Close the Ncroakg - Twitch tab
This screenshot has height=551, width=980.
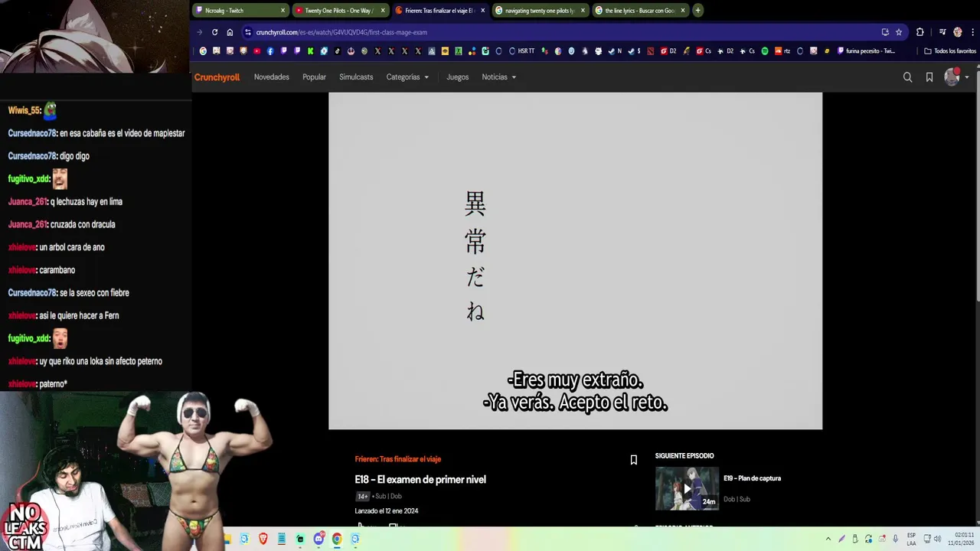[x=283, y=11]
